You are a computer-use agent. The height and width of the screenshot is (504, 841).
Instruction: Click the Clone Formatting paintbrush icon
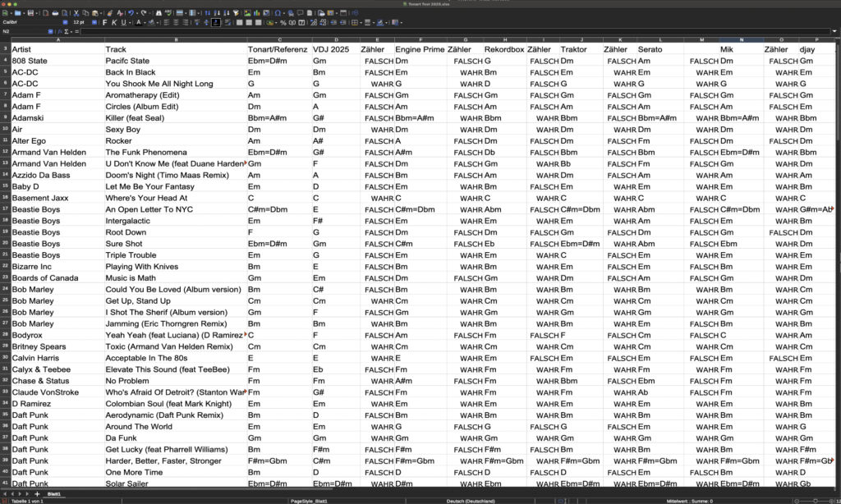[109, 13]
